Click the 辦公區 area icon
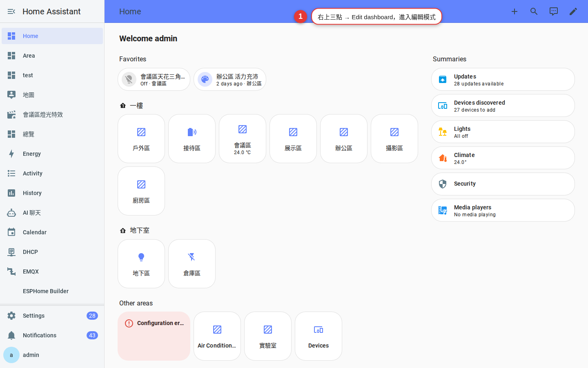 click(x=344, y=132)
